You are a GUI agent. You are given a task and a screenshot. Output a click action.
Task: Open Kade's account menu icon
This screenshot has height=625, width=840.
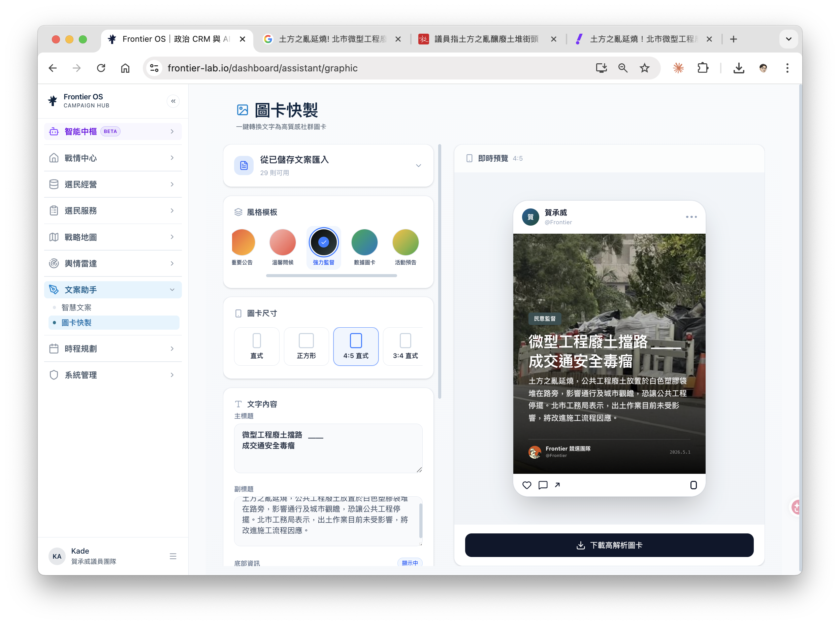(173, 556)
